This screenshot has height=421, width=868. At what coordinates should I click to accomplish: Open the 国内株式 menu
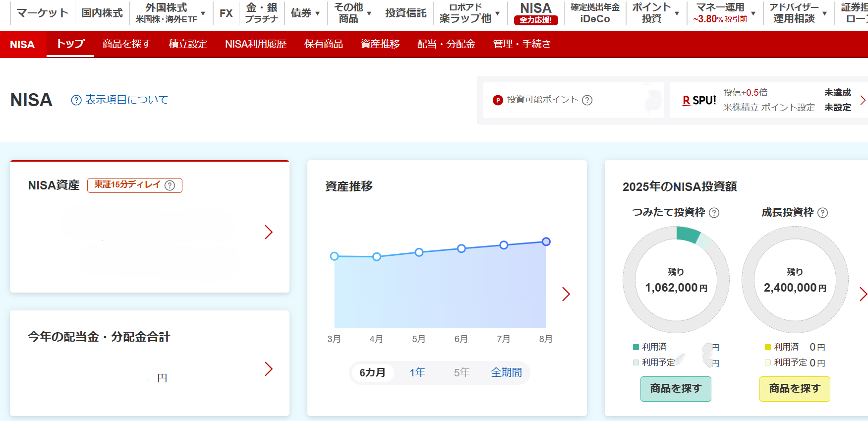coord(102,13)
